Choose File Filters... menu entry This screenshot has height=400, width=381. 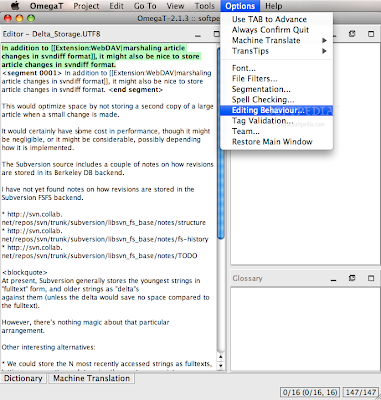click(276, 79)
